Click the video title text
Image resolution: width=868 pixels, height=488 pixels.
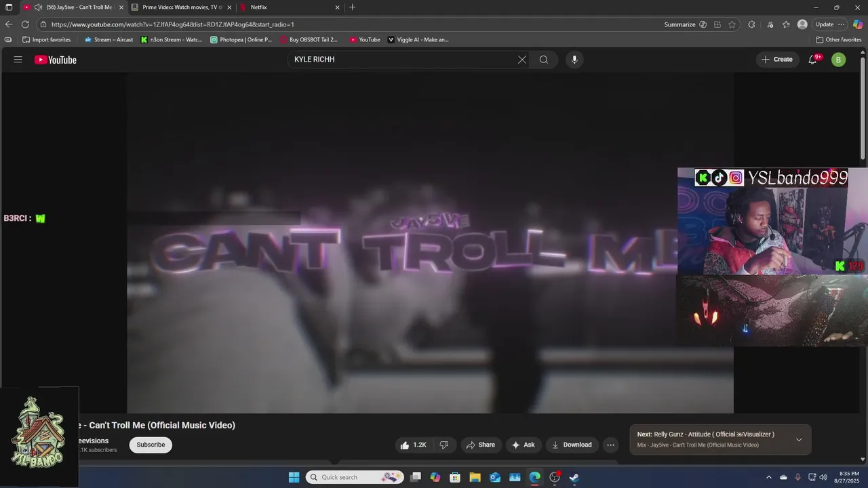tap(157, 425)
